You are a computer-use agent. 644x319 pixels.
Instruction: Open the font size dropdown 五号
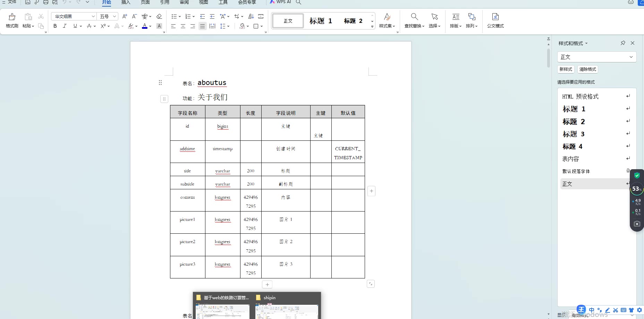coord(114,16)
